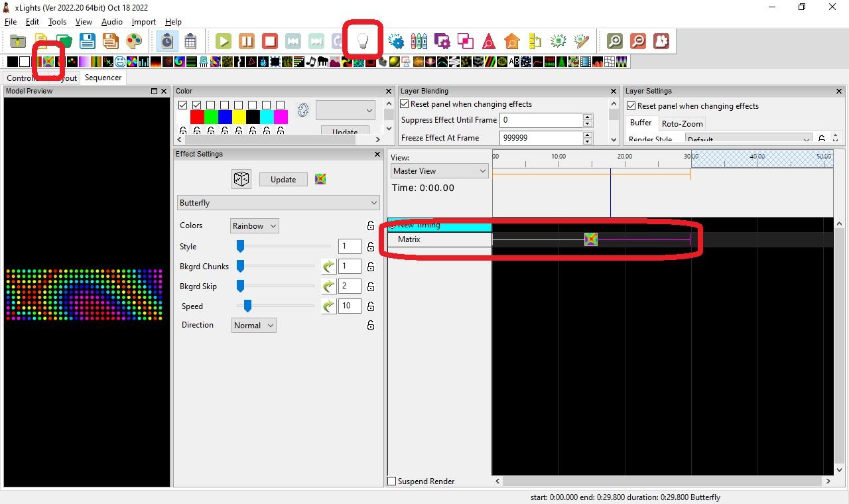Enable the Suspend Render checkbox

coord(392,481)
